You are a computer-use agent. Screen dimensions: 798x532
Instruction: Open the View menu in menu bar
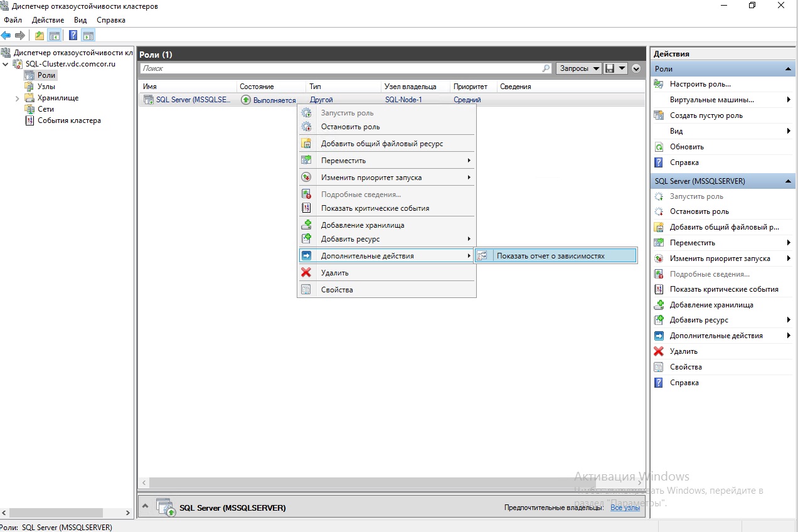(x=80, y=19)
